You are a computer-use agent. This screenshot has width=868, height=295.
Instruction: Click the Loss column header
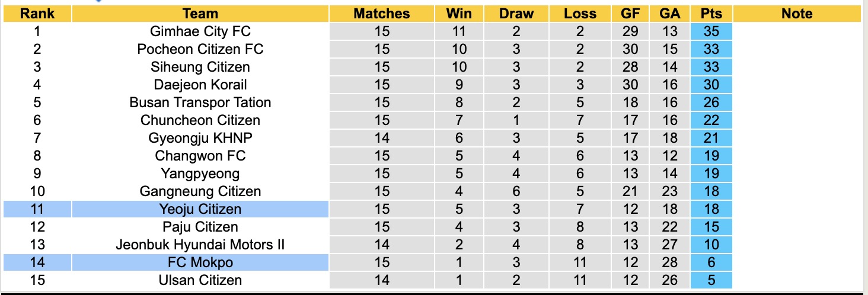580,14
